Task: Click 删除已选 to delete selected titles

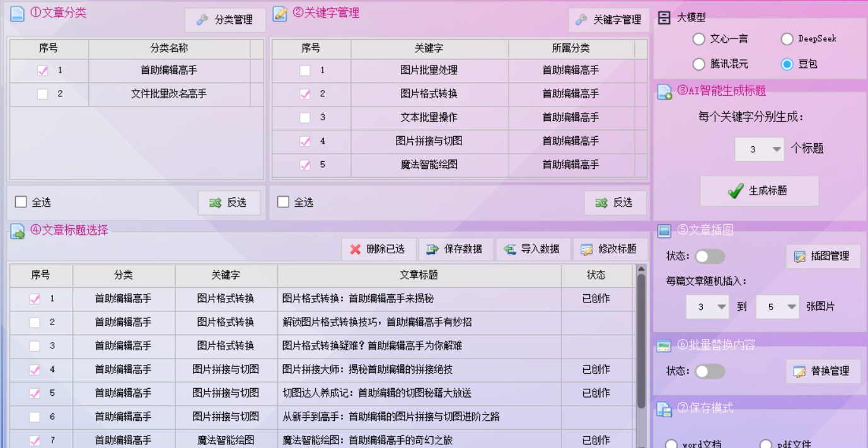Action: tap(379, 250)
